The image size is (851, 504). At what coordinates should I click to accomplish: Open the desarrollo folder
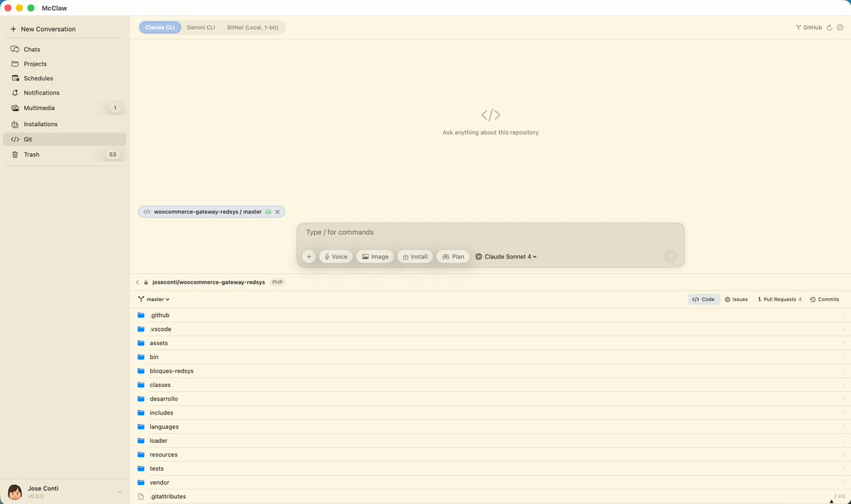pyautogui.click(x=490, y=399)
